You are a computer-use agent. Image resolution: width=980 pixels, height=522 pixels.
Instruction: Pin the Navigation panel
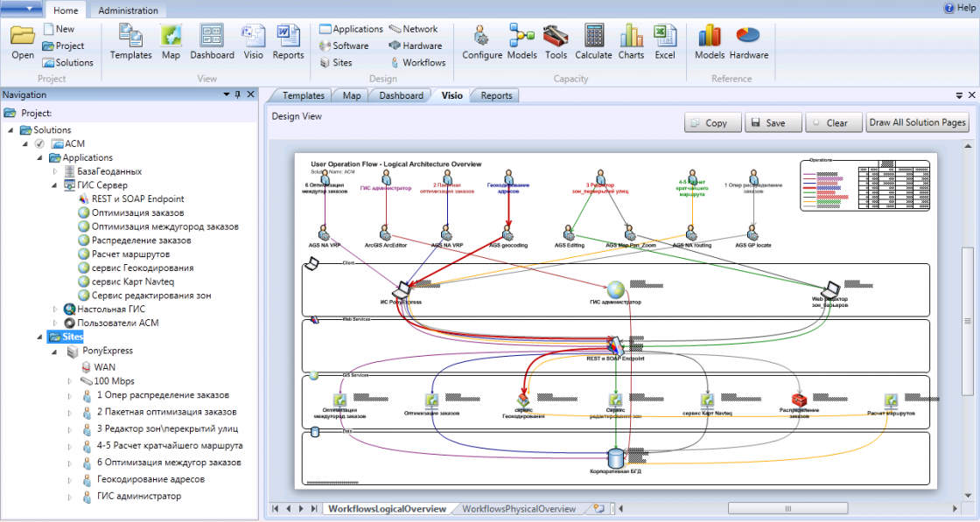[237, 94]
